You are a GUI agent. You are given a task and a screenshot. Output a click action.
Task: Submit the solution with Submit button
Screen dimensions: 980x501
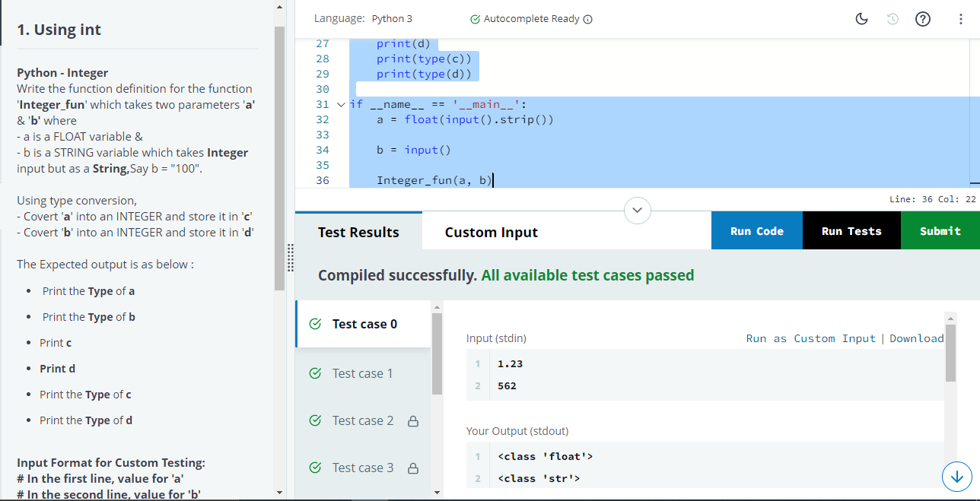940,231
